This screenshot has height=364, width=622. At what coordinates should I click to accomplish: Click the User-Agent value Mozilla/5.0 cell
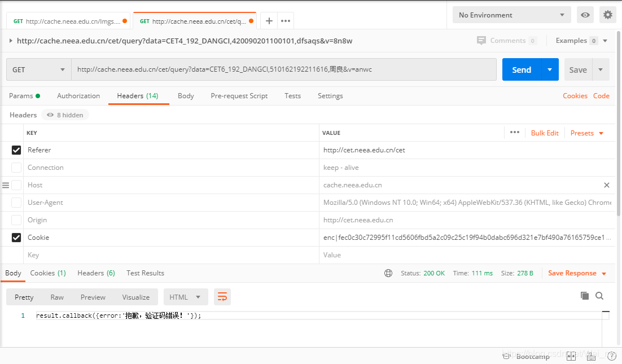[467, 203]
